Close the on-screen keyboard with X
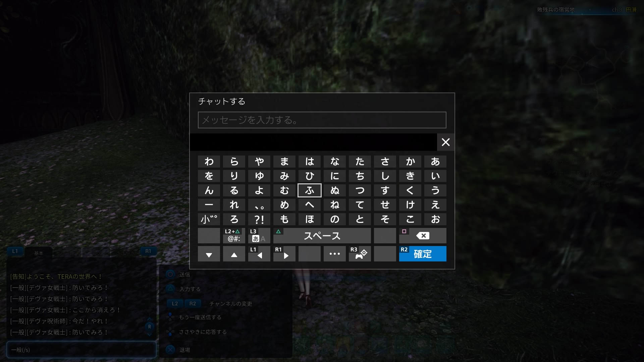The width and height of the screenshot is (644, 362). pyautogui.click(x=445, y=142)
